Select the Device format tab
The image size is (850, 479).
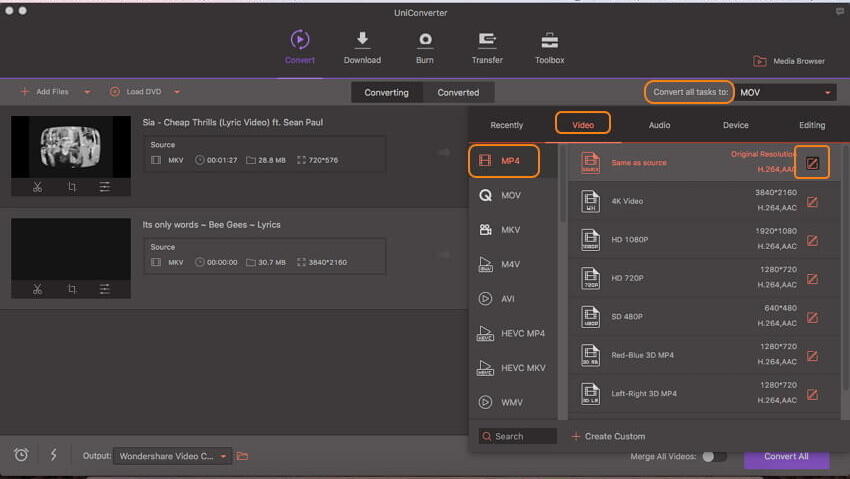point(736,125)
